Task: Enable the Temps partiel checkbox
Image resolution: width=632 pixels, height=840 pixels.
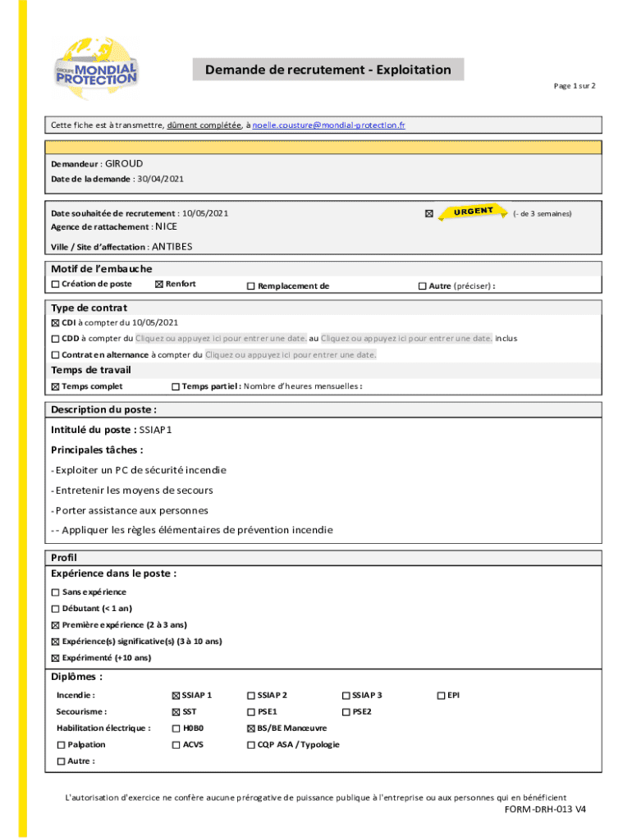Action: 176,386
